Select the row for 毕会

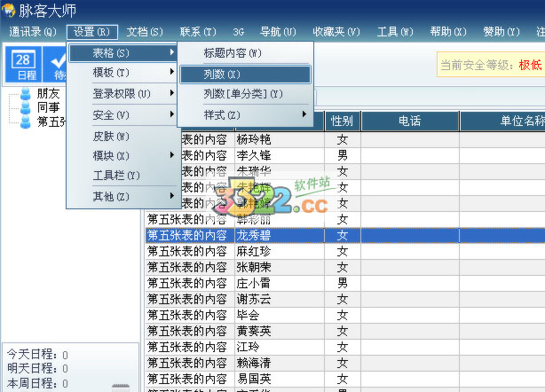(x=344, y=315)
